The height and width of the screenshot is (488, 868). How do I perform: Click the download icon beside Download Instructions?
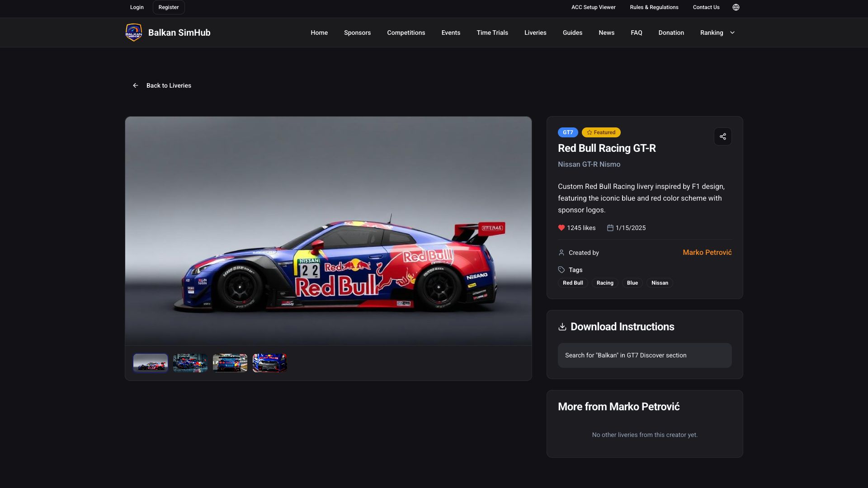tap(562, 327)
